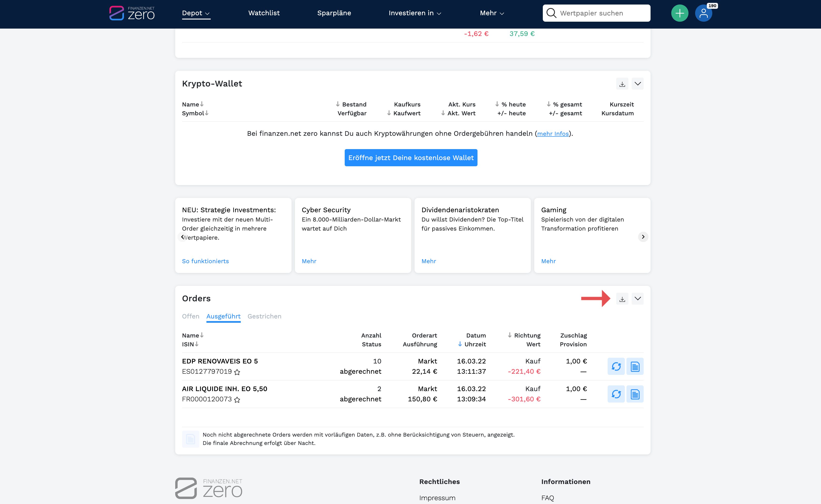Open the Mehr navigation dropdown
This screenshot has height=504, width=821.
tap(492, 13)
